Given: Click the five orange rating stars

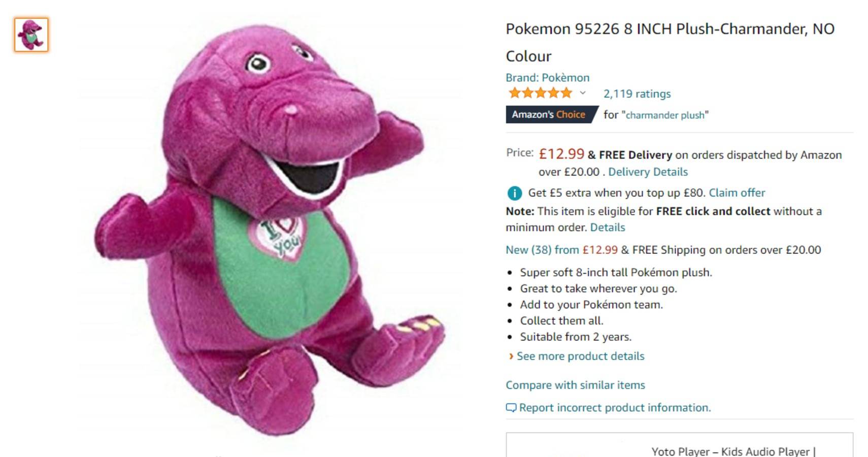Looking at the screenshot, I should 540,93.
